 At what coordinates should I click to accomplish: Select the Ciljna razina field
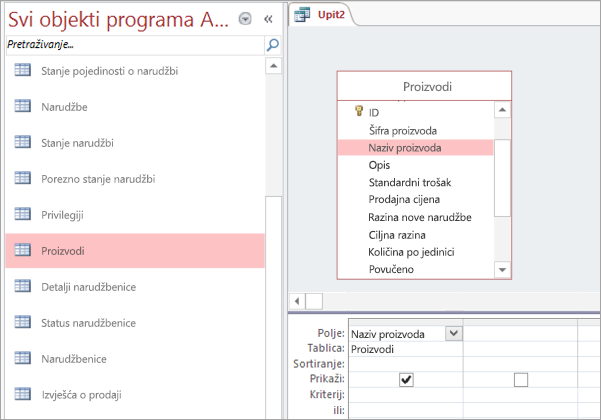click(415, 235)
